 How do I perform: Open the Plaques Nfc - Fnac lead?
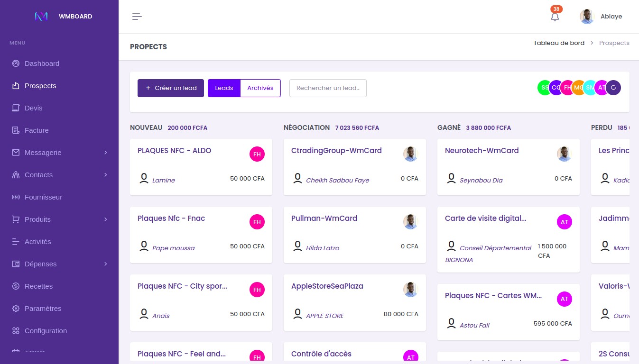(171, 218)
